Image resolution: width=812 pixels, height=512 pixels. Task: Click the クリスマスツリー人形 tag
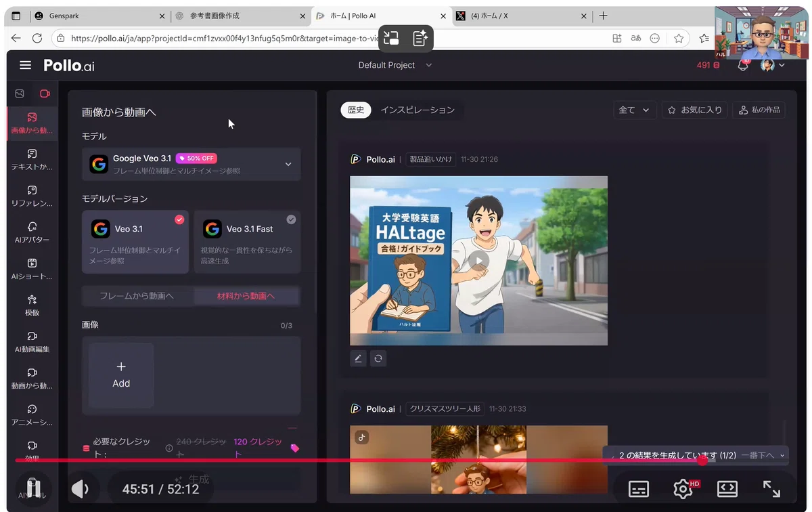coord(445,409)
